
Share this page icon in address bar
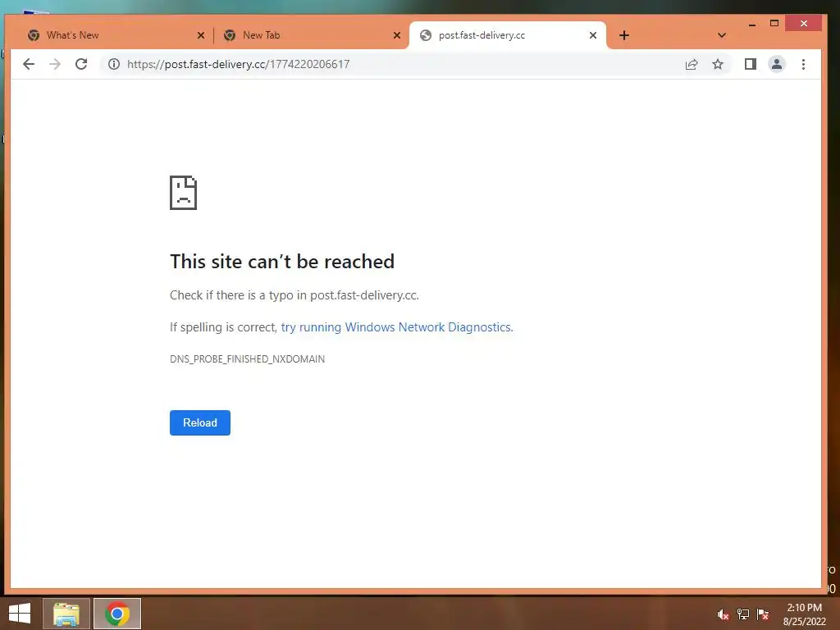[x=692, y=64]
